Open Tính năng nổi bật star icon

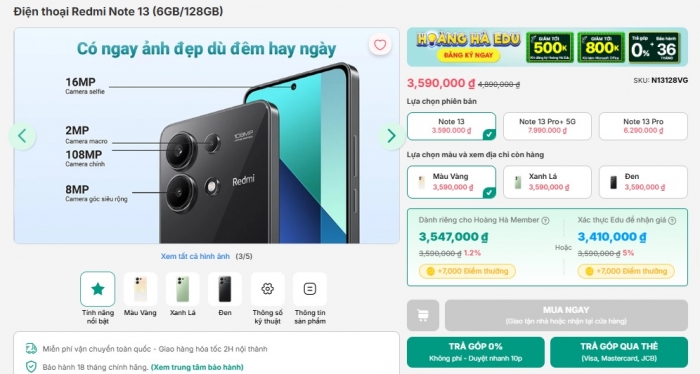click(98, 289)
